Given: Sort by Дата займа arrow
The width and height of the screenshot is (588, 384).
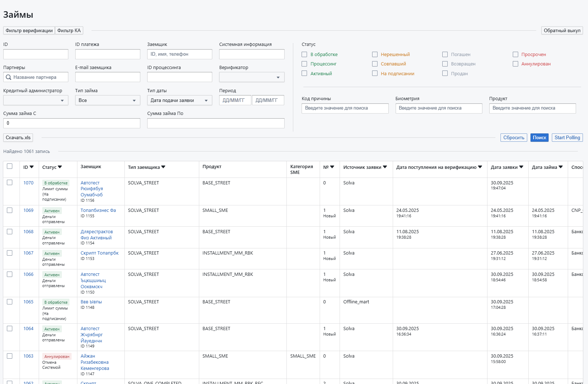Looking at the screenshot, I should click(x=561, y=167).
